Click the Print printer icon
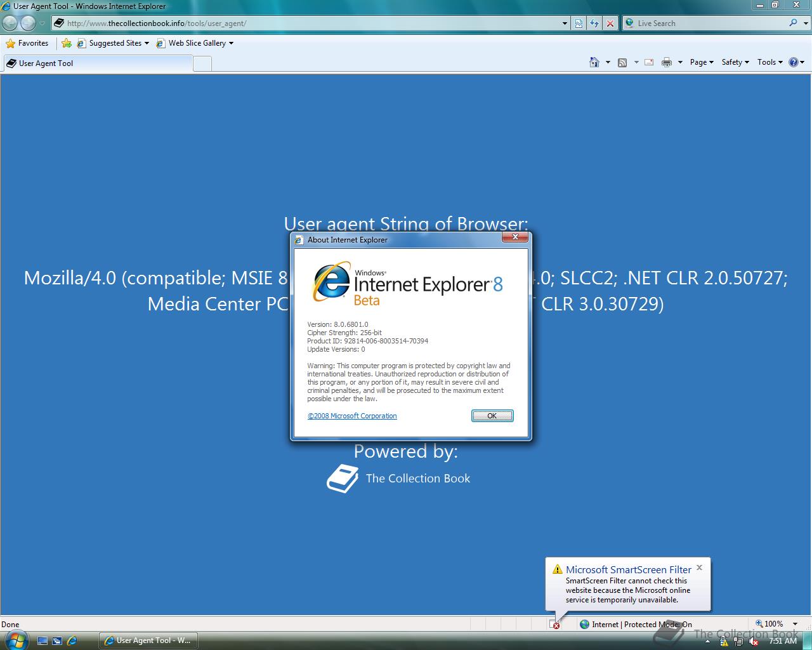812x650 pixels. tap(667, 62)
